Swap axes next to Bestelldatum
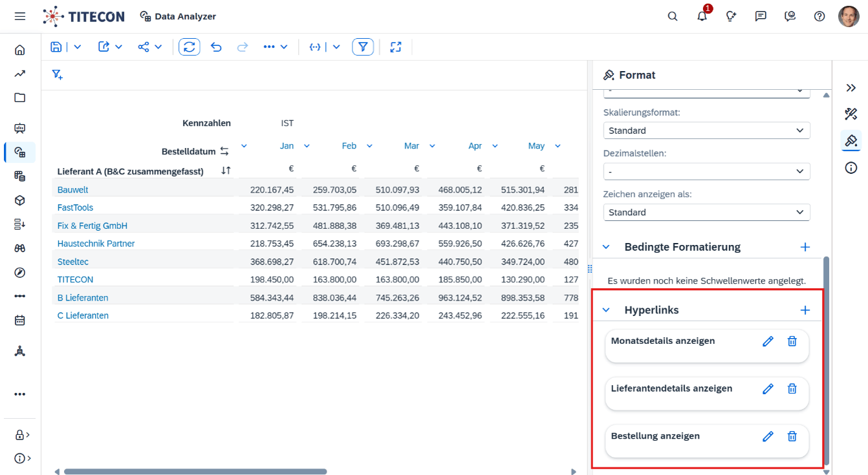 224,151
